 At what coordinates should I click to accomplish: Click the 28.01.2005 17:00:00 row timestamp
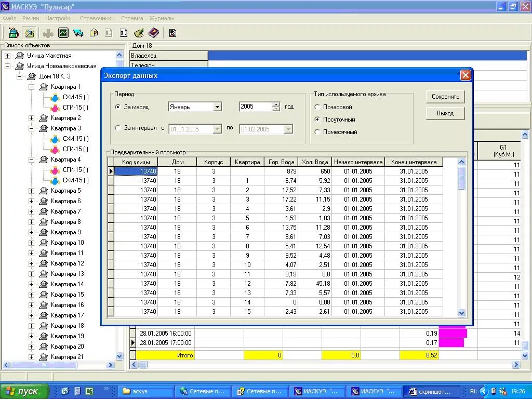(x=166, y=343)
